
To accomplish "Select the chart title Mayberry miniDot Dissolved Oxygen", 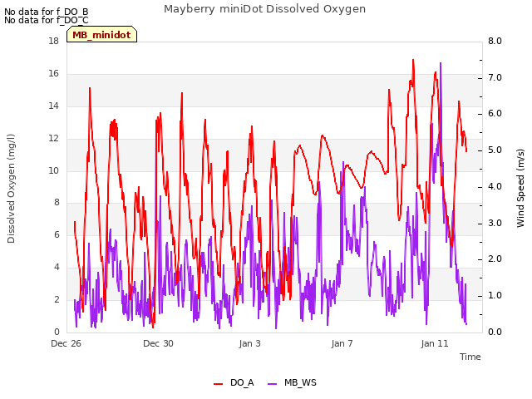I will [x=264, y=9].
